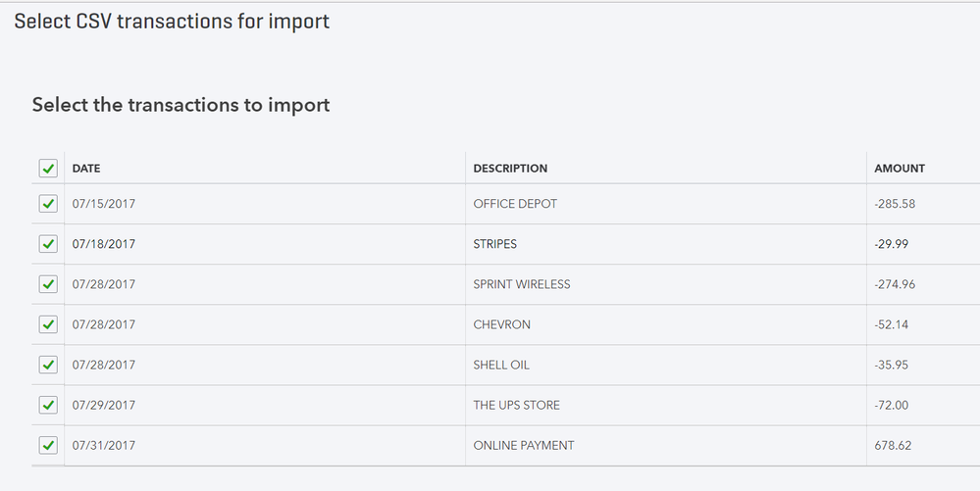Deselect the STRIPES transaction checkbox
Image resolution: width=980 pixels, height=491 pixels.
tap(48, 244)
